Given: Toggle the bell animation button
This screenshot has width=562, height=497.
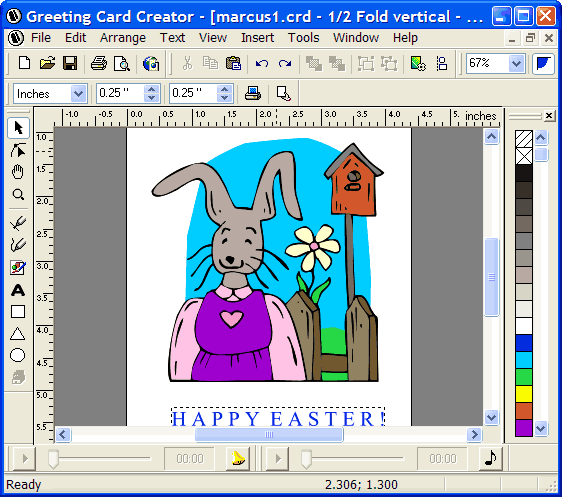Looking at the screenshot, I should (238, 458).
